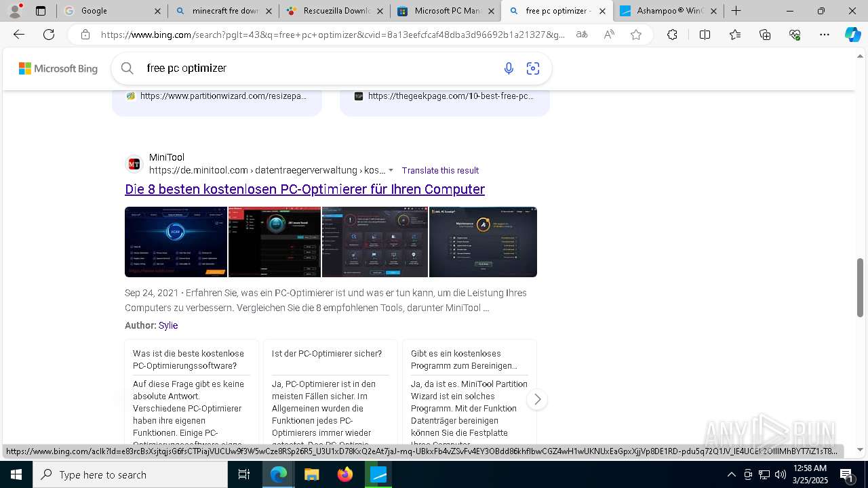Switch to the Ashampoo WinOptimizer tab

click(x=668, y=11)
